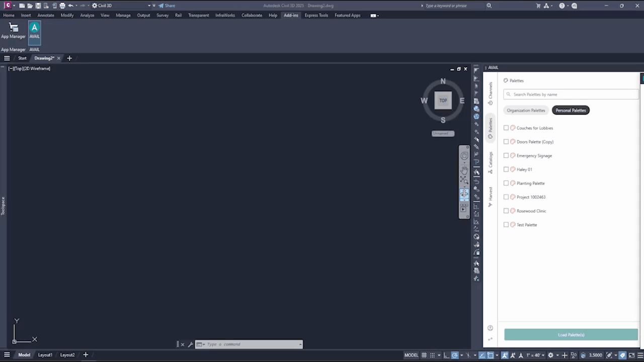
Task: Show Organization Palettes in AVAIL
Action: pyautogui.click(x=526, y=110)
